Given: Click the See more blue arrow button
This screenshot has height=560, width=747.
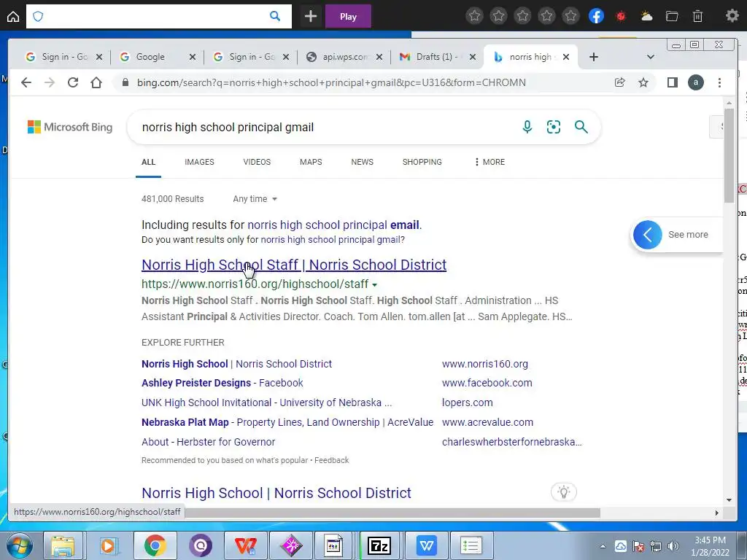Looking at the screenshot, I should 647,235.
